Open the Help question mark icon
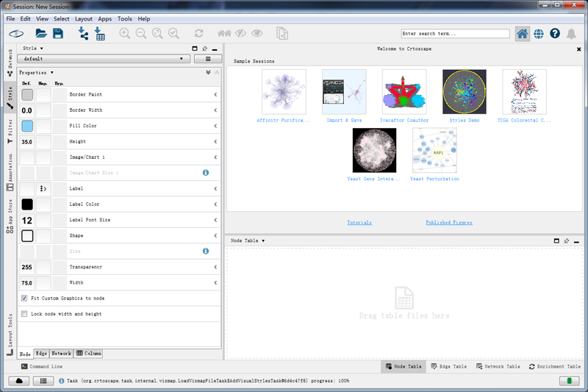Viewport: 588px width, 392px height. 555,34
